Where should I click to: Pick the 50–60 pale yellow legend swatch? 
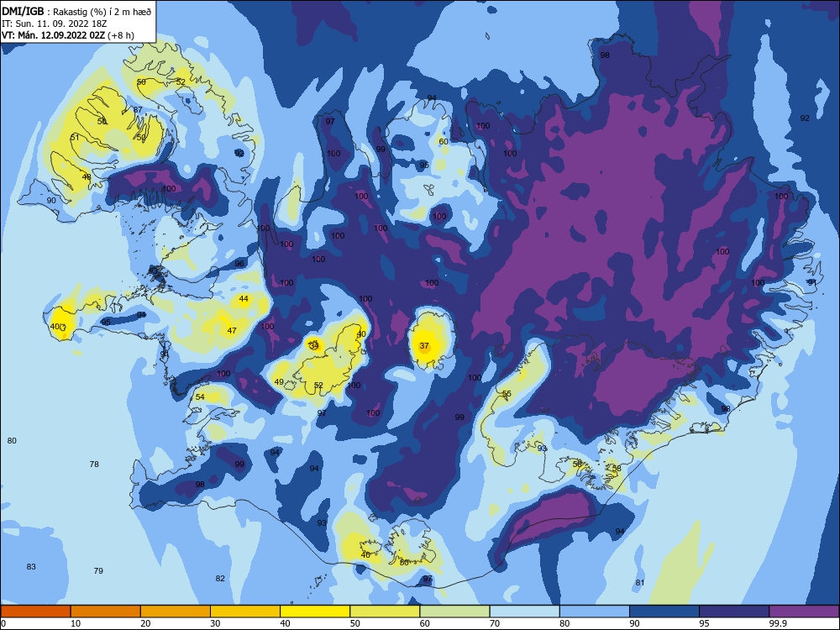385,612
